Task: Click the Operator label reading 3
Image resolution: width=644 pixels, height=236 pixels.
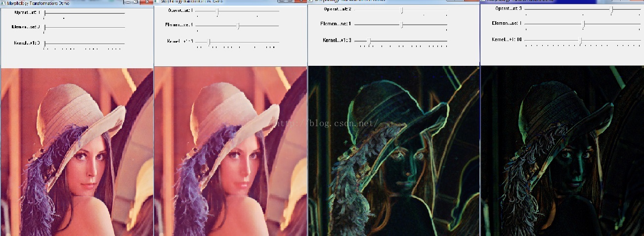Action: click(508, 8)
